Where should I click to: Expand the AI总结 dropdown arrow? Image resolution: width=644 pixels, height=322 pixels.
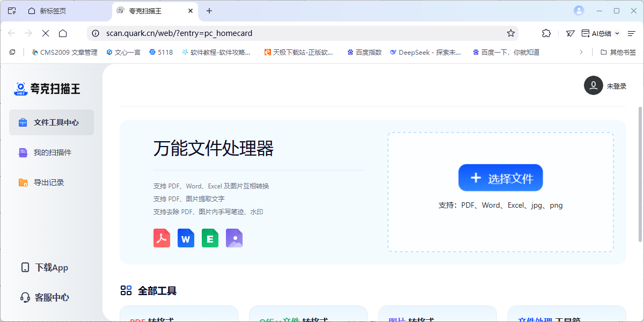pyautogui.click(x=617, y=33)
